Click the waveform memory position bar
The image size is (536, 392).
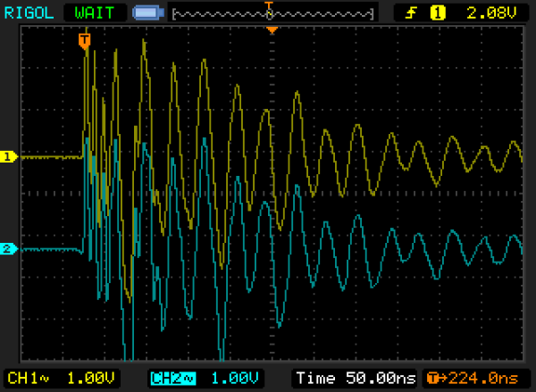coord(272,14)
